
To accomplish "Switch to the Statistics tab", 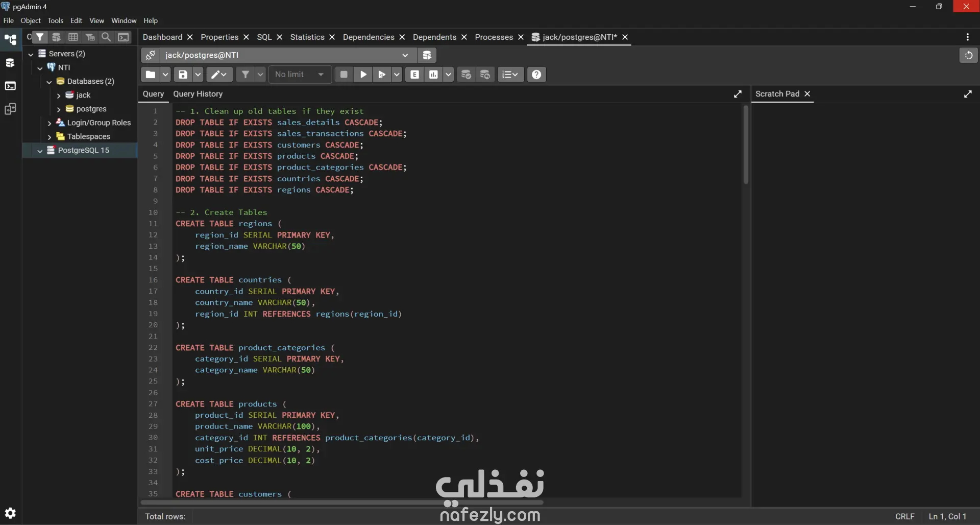I will pyautogui.click(x=307, y=37).
